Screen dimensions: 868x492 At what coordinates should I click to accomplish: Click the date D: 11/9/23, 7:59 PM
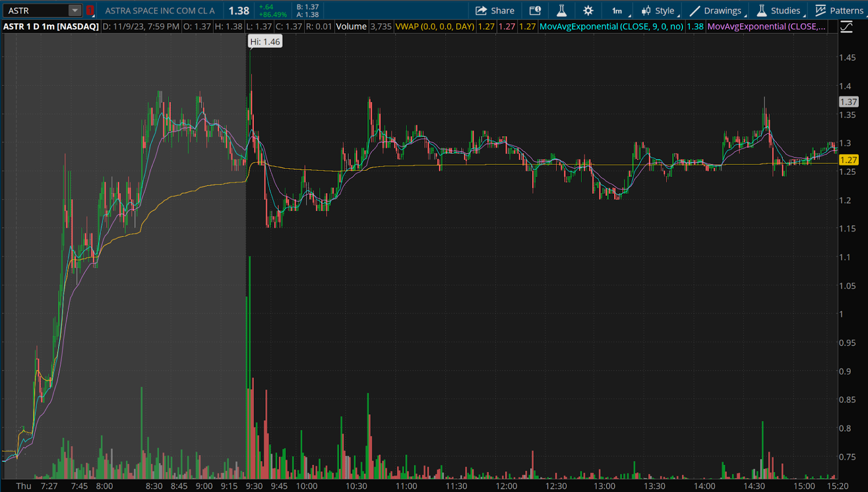(141, 27)
